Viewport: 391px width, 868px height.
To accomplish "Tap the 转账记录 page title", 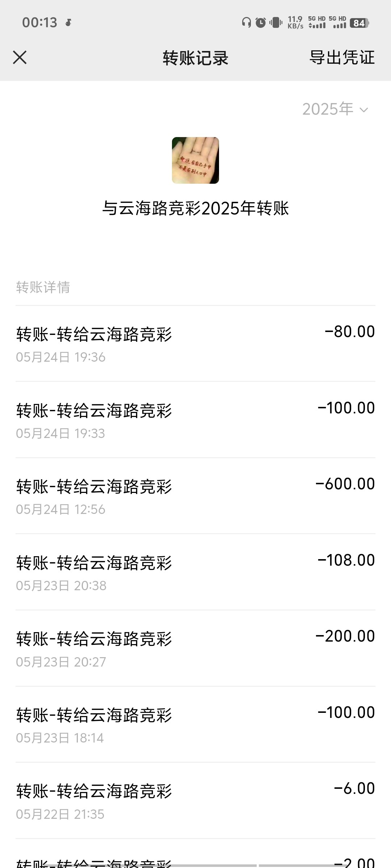I will tap(195, 58).
